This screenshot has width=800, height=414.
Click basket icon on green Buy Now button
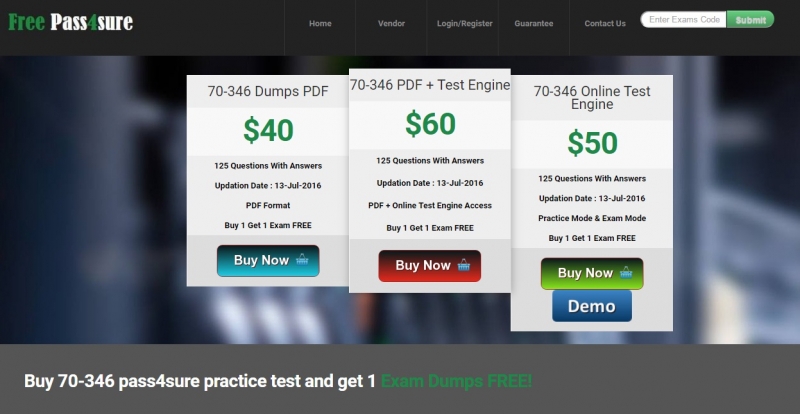pyautogui.click(x=626, y=273)
